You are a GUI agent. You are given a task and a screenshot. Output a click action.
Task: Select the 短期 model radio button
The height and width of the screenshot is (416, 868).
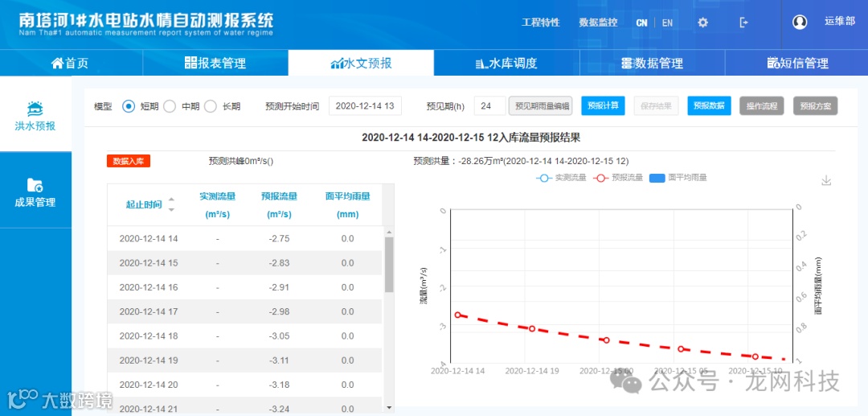129,106
